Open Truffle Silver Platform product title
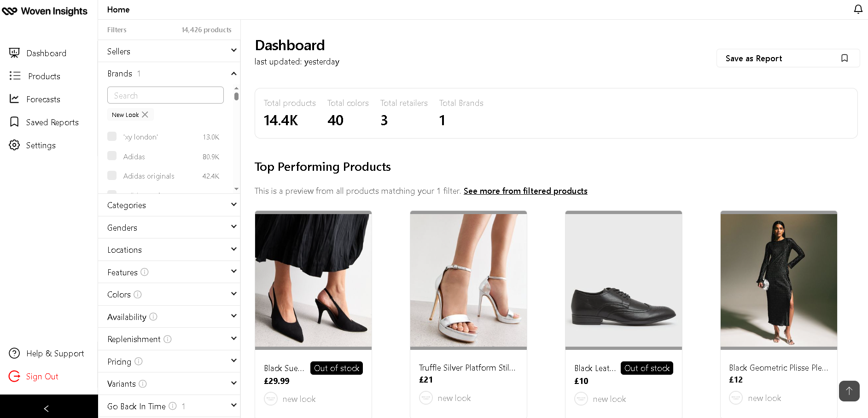The width and height of the screenshot is (868, 418). pos(467,367)
